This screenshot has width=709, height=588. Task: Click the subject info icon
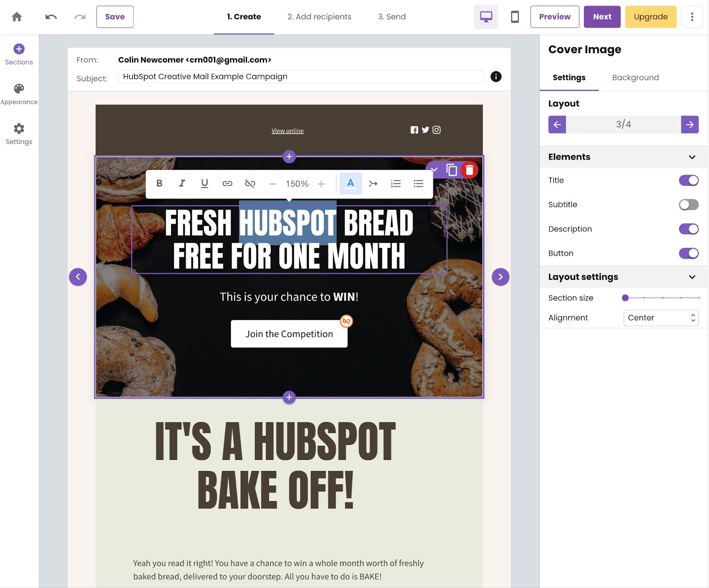coord(496,77)
